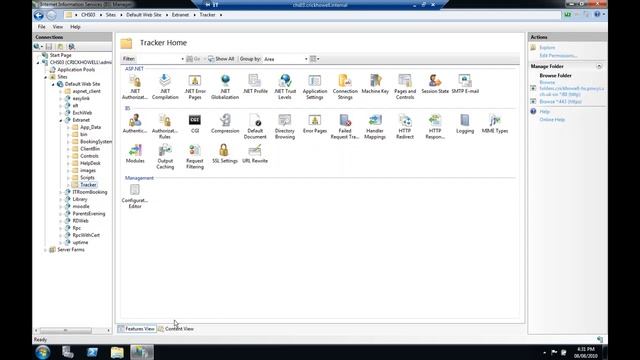Open HTTP Response Headers feature
Image resolution: width=640 pixels, height=360 pixels.
tap(435, 127)
